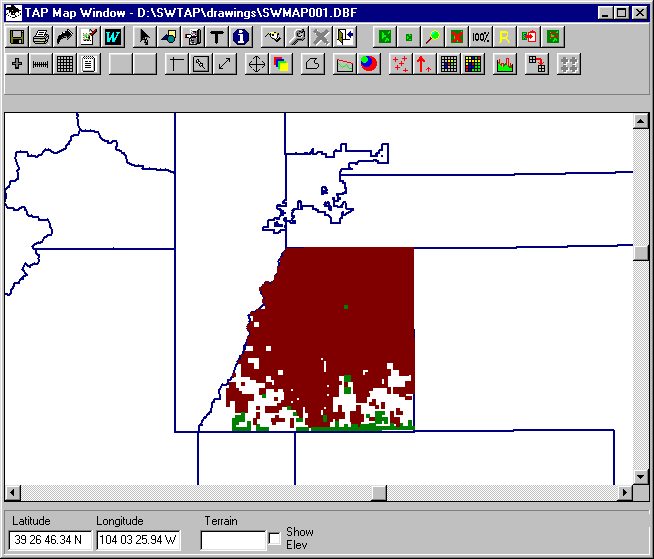
Task: Click the plus crosshair icon
Action: (x=17, y=64)
